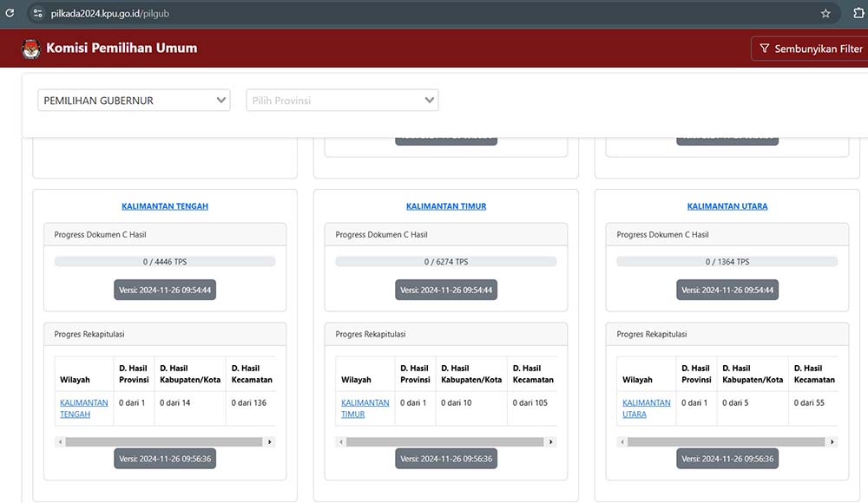This screenshot has width=868, height=503.
Task: Click Progress Dokumen C Hasil heading, Kalimantan Utara
Action: [x=662, y=235]
